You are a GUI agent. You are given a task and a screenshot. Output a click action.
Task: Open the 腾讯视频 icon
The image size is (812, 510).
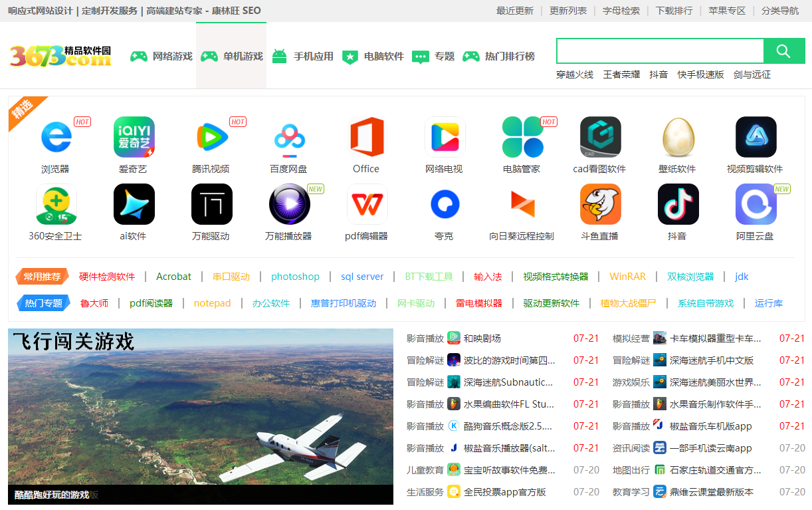point(211,137)
